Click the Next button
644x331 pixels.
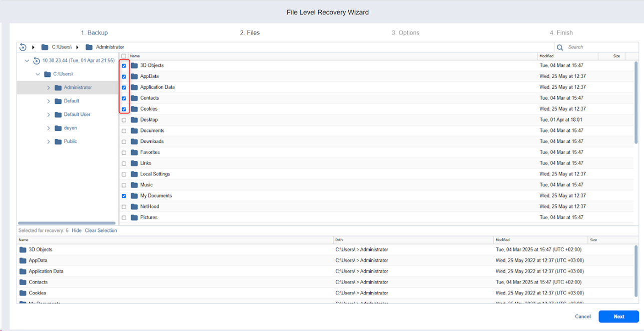click(x=618, y=316)
